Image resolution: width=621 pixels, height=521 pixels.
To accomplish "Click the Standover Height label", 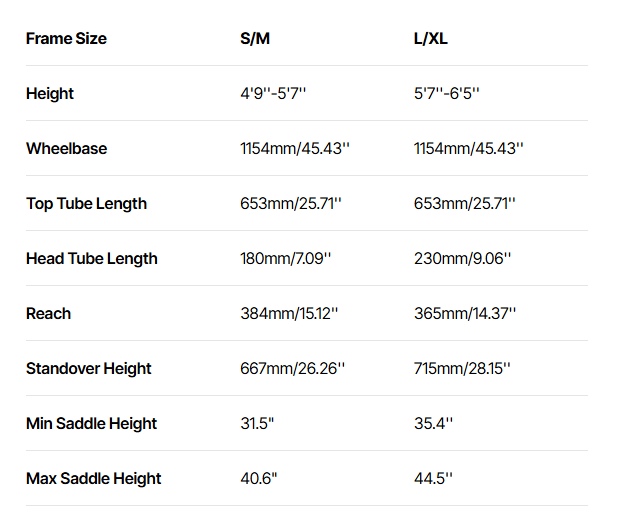I will coord(89,369).
